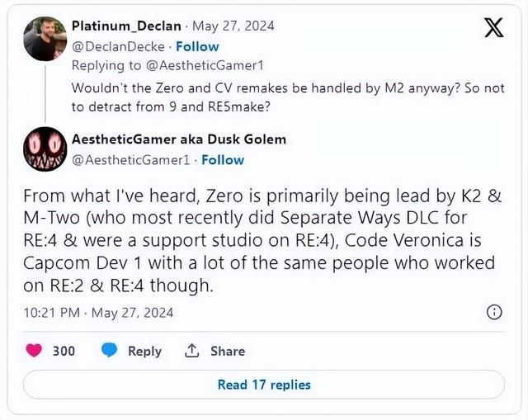This screenshot has height=420, width=528.
Task: Open Platinum_Declan's profile picture
Action: [x=45, y=39]
